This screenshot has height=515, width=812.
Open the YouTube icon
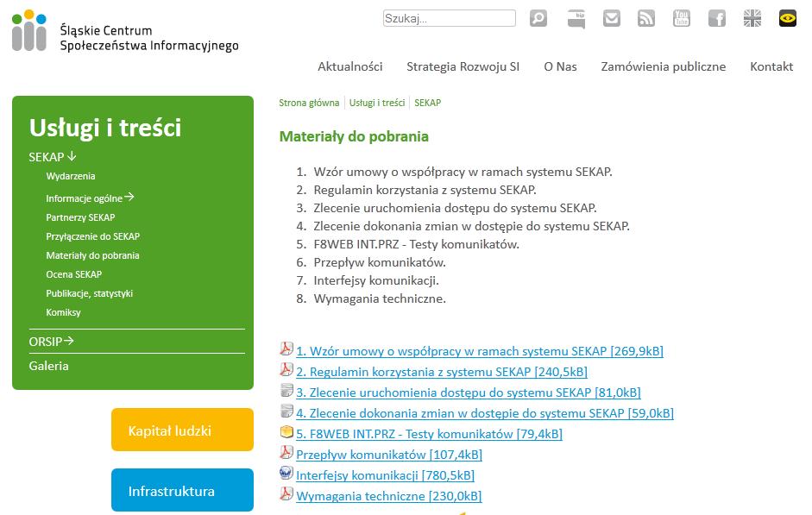tap(682, 18)
